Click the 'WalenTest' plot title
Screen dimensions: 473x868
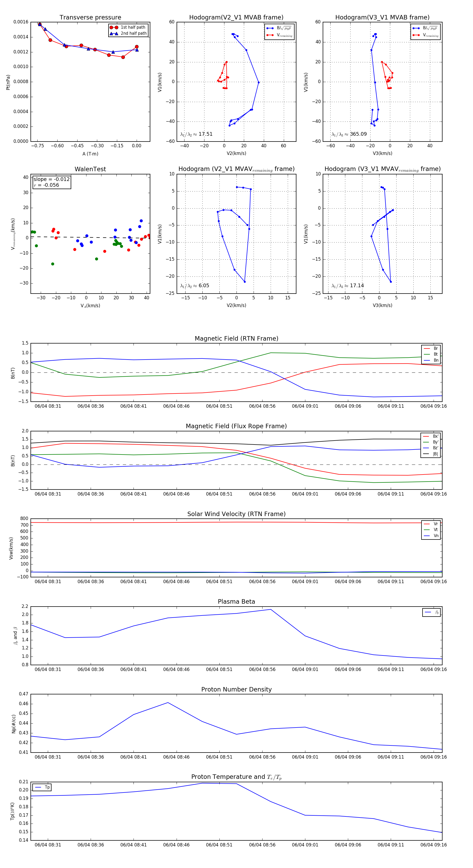(90, 169)
